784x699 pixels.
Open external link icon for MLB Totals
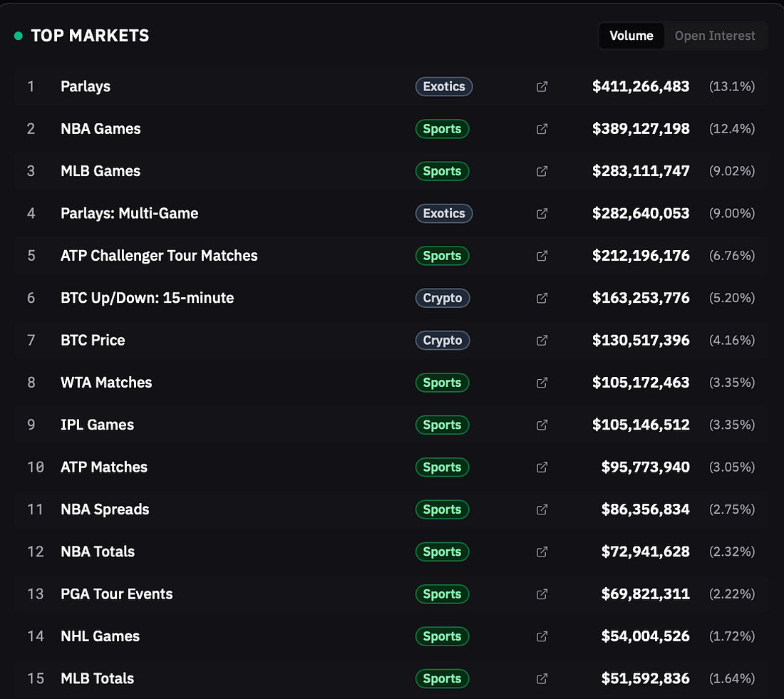point(542,678)
